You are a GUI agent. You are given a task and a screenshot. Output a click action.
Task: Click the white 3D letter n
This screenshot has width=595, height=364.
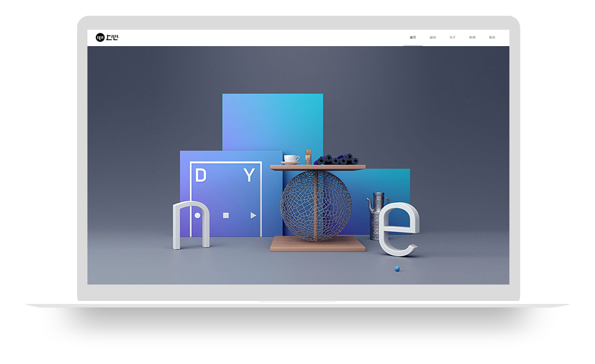pos(190,226)
